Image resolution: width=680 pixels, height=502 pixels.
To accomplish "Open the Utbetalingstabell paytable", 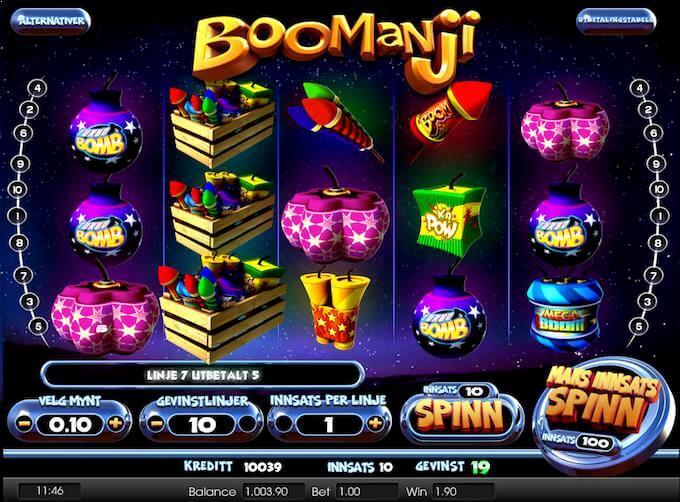I will [616, 20].
